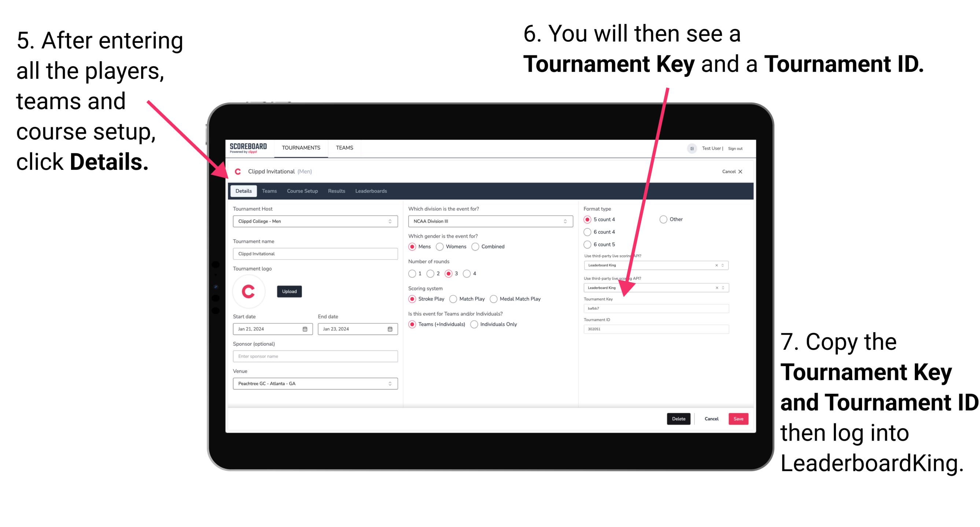The height and width of the screenshot is (527, 980).
Task: Click the TOURNAMENTS menu item
Action: [300, 148]
